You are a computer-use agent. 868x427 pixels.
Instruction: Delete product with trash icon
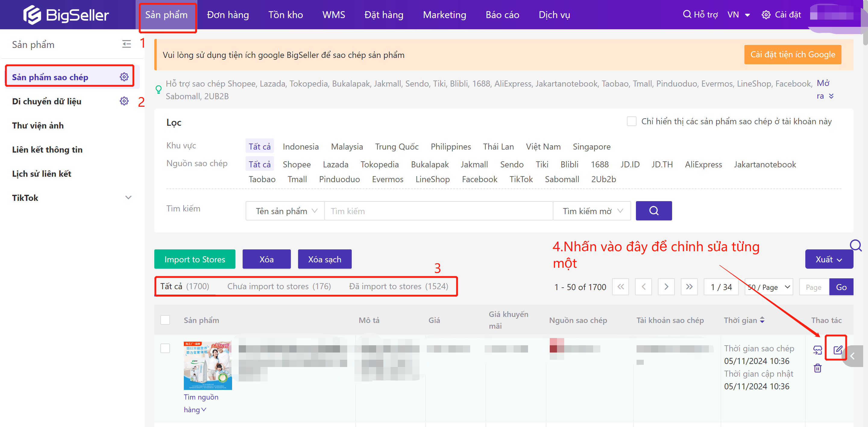817,368
